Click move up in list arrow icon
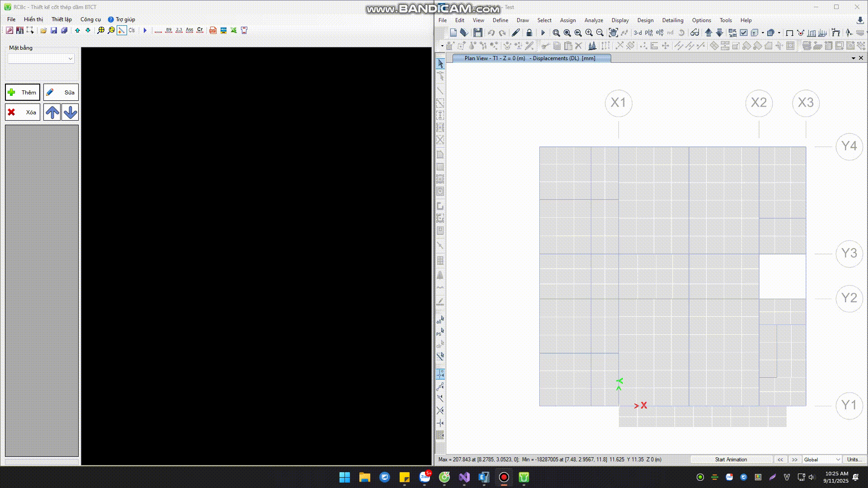This screenshot has width=868, height=488. 708,33
